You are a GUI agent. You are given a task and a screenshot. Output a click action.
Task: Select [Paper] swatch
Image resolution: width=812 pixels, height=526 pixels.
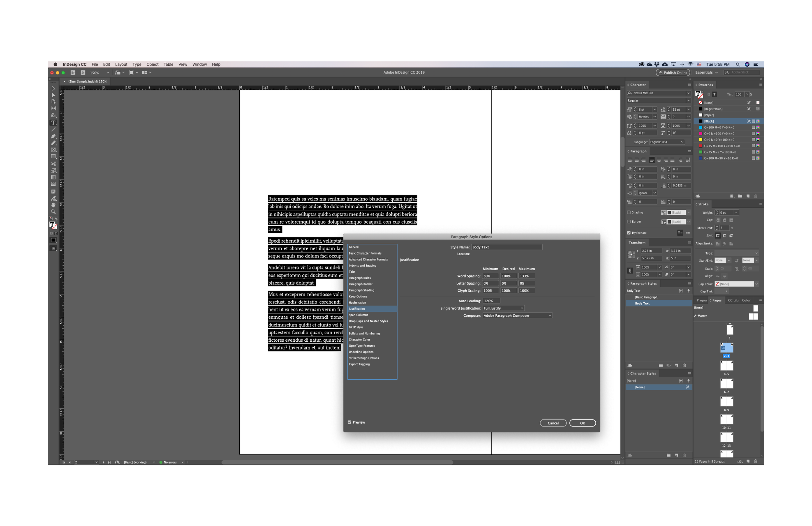pos(728,115)
